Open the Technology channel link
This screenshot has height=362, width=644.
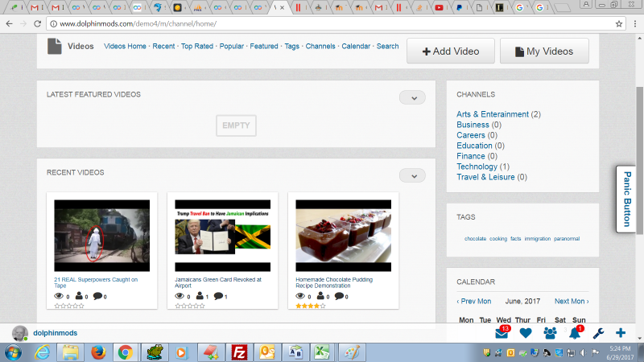coord(477,167)
